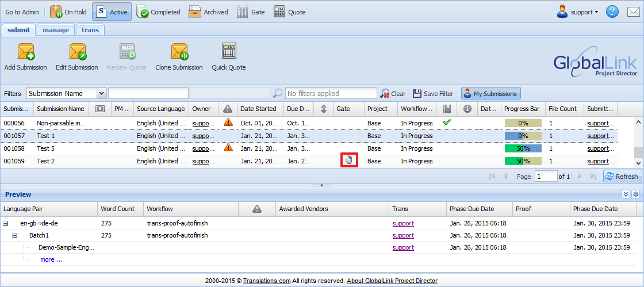
Task: Open the On Hold submissions view
Action: (68, 12)
